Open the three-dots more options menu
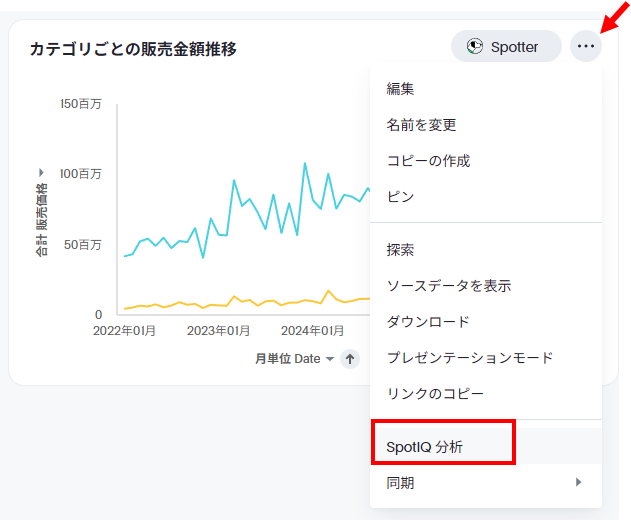This screenshot has height=520, width=631. (586, 46)
